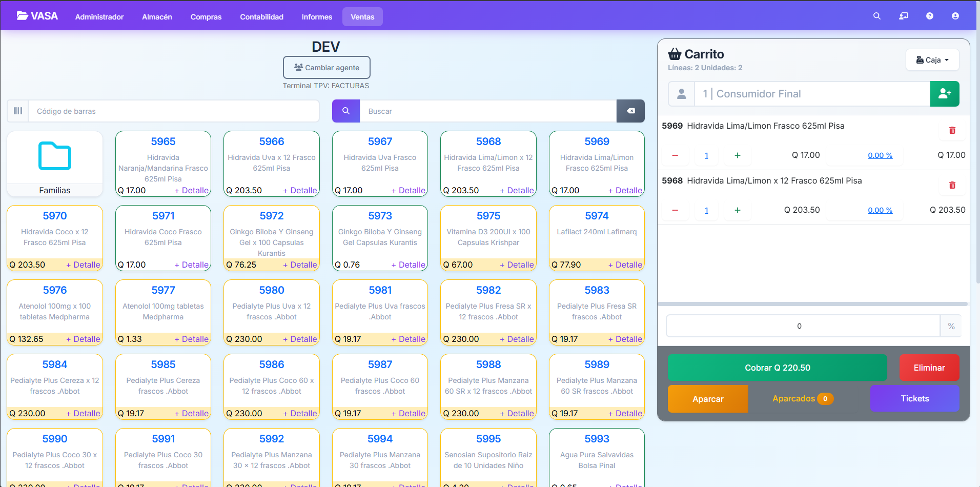This screenshot has height=487, width=980.
Task: Open the Almacén menu
Action: pyautogui.click(x=157, y=17)
